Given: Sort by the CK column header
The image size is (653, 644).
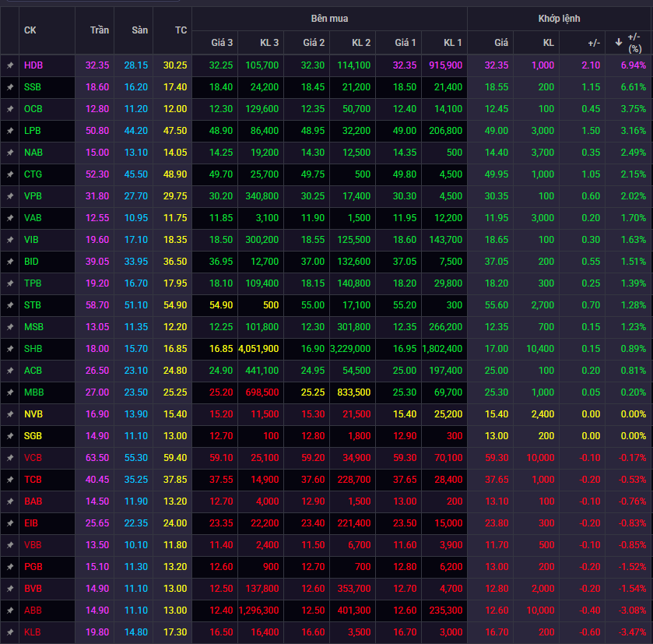Looking at the screenshot, I should [30, 30].
